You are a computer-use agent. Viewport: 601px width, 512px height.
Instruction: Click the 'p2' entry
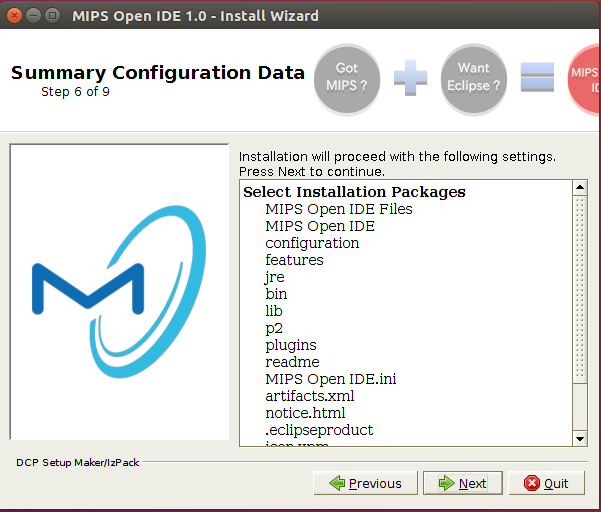point(274,328)
